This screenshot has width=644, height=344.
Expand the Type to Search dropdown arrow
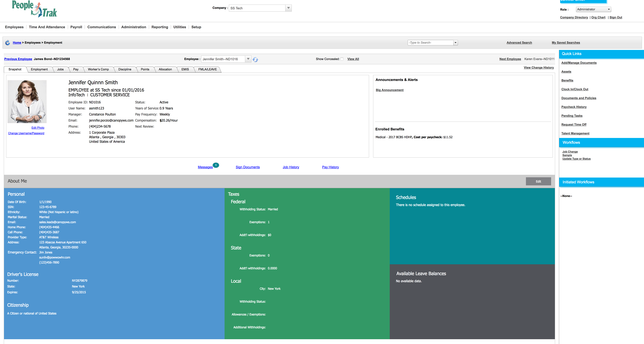456,43
